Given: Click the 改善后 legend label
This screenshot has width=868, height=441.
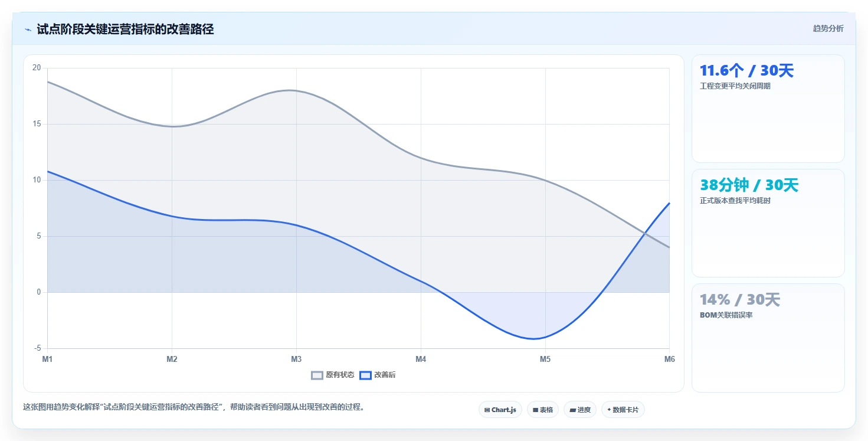Looking at the screenshot, I should coord(385,375).
